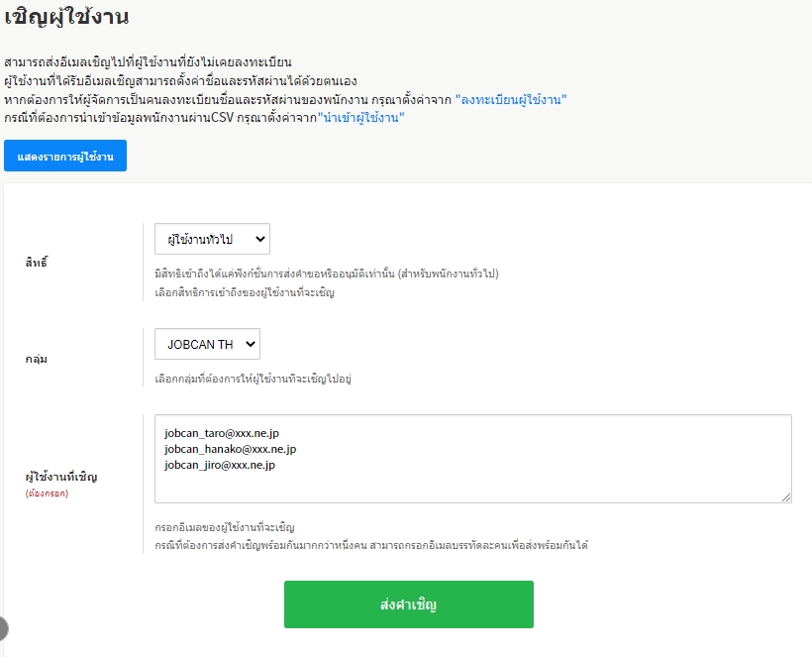Open the "JOBCAN TH" group dropdown
812x657 pixels.
[207, 345]
